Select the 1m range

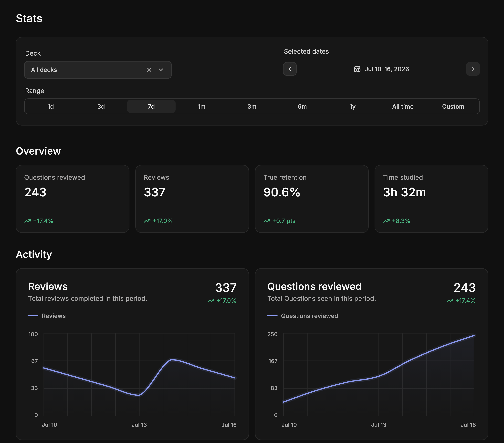click(x=202, y=106)
